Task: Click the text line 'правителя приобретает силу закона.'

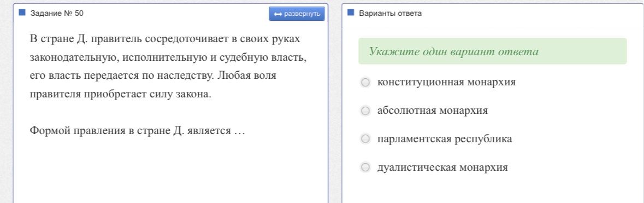Action: 120,95
